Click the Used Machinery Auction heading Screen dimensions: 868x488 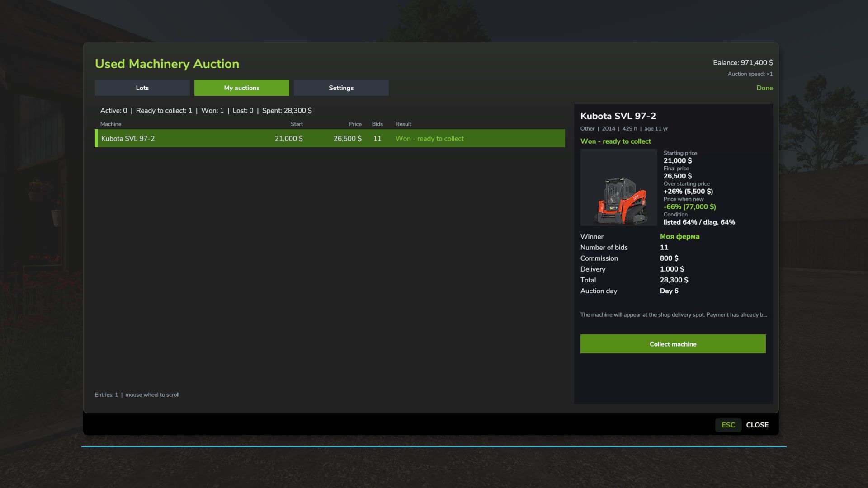tap(167, 64)
